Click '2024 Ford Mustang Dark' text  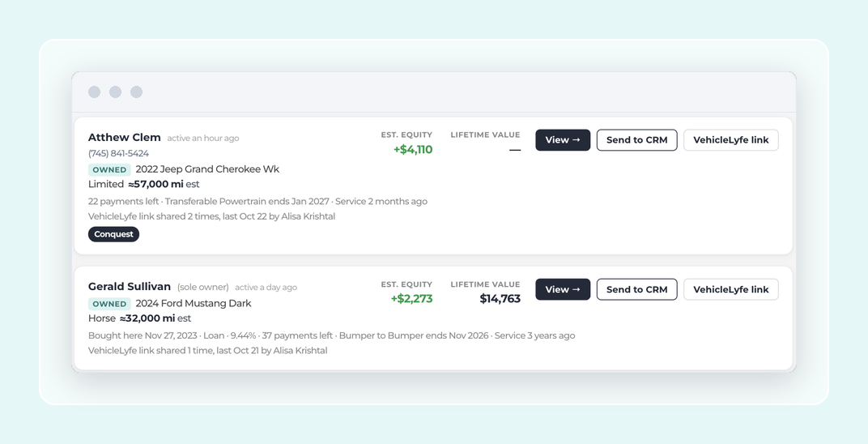point(194,303)
